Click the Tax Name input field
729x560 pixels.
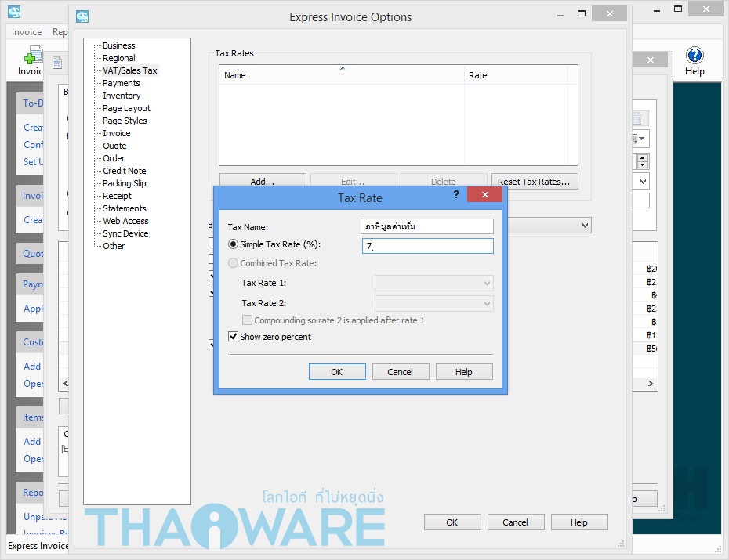point(426,226)
